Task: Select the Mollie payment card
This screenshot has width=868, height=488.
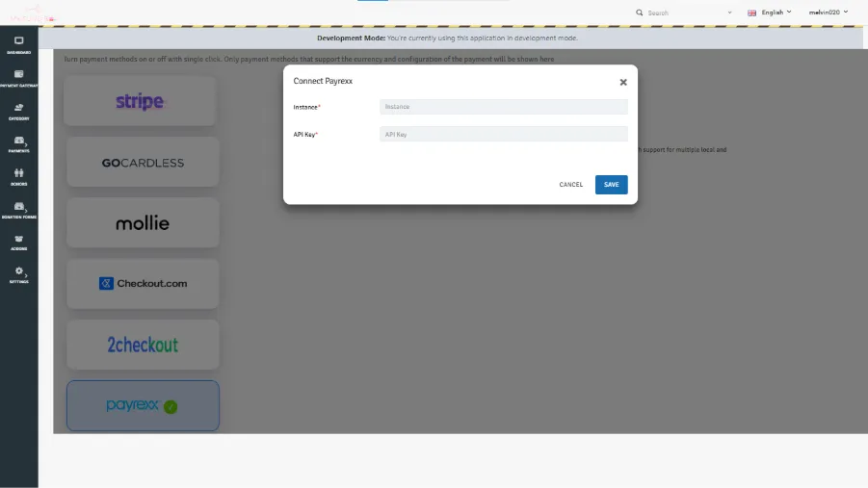Action: 143,223
